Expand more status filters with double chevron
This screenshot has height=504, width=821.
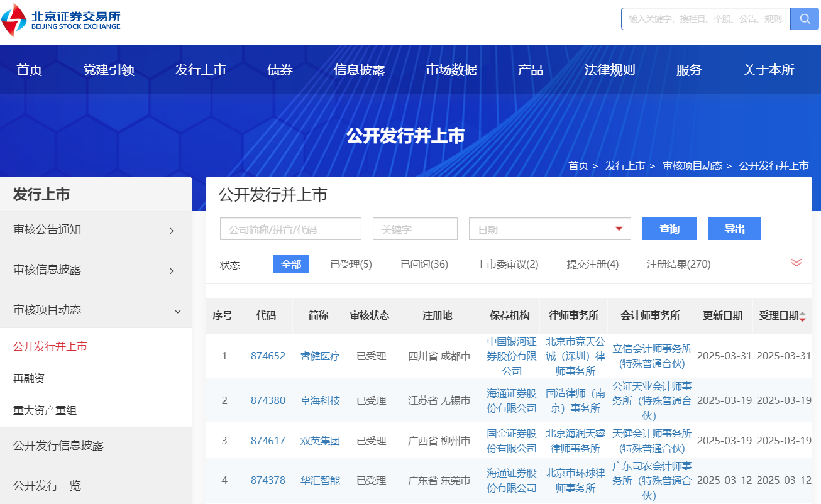(x=796, y=263)
